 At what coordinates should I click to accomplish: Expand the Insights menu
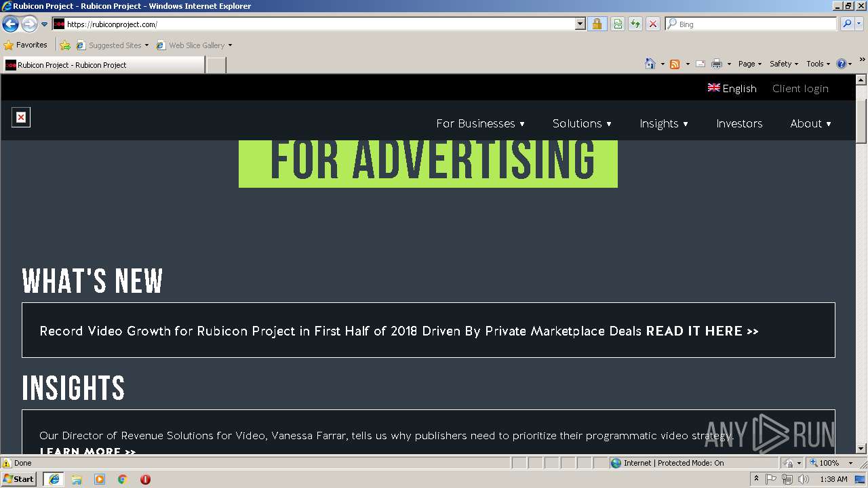pyautogui.click(x=664, y=123)
